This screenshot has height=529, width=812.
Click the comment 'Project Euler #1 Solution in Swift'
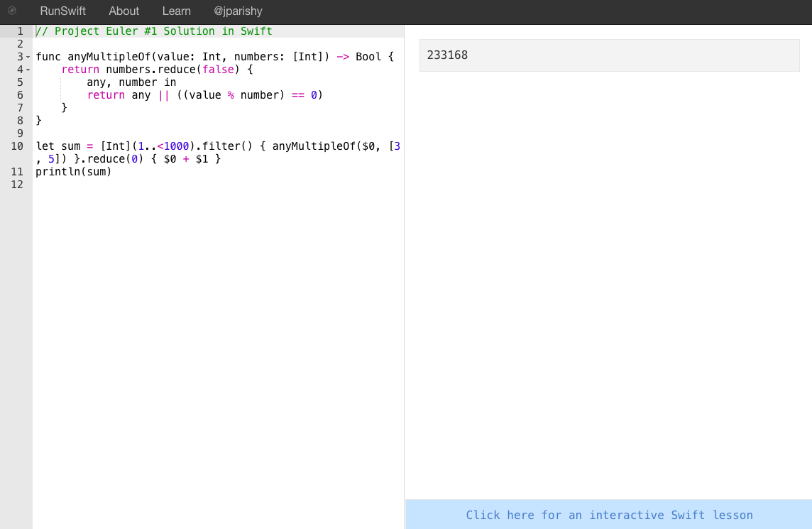coord(154,31)
